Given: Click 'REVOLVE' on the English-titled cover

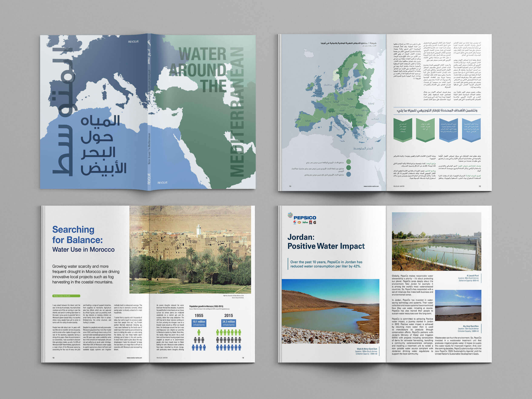Looking at the screenshot, I should point(163,183).
